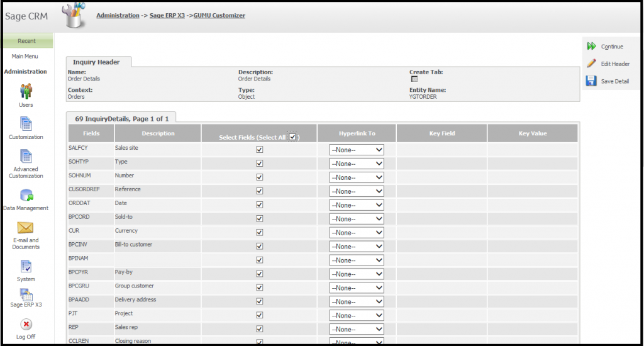
Task: Select the Administration sidebar heading
Action: click(x=25, y=72)
